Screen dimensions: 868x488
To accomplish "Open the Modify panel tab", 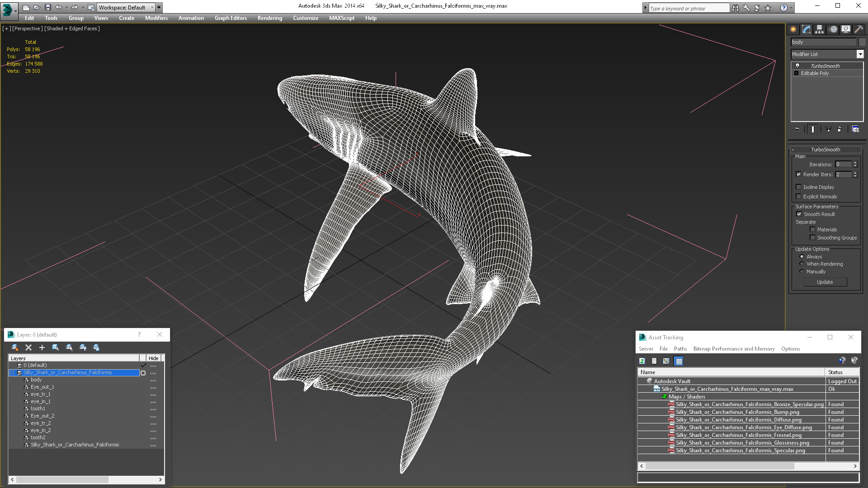I will [x=807, y=29].
